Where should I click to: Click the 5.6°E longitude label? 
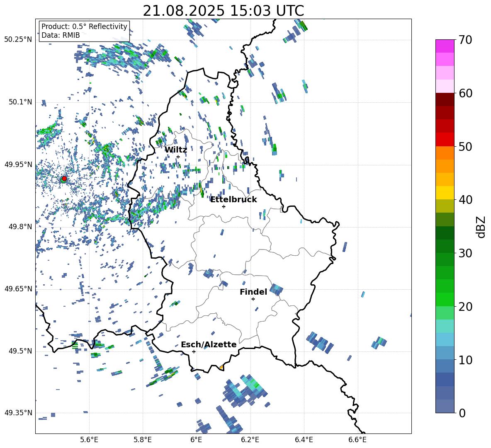click(89, 440)
